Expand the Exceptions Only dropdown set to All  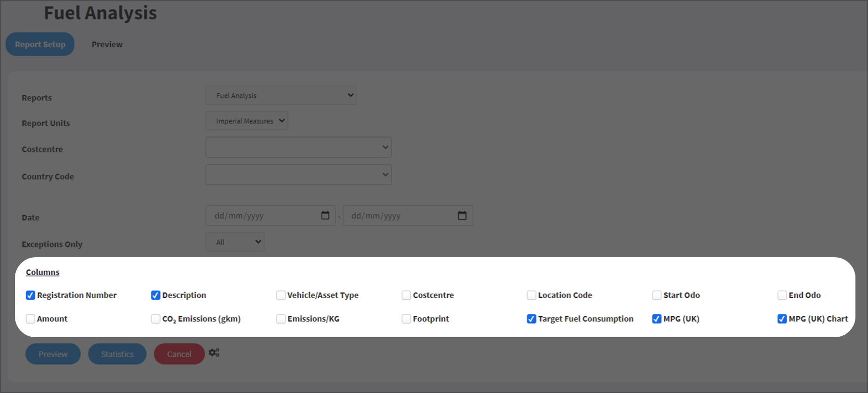[235, 242]
